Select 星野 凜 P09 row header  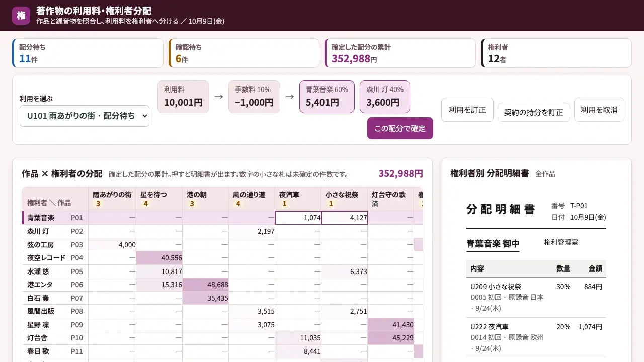[x=55, y=324]
